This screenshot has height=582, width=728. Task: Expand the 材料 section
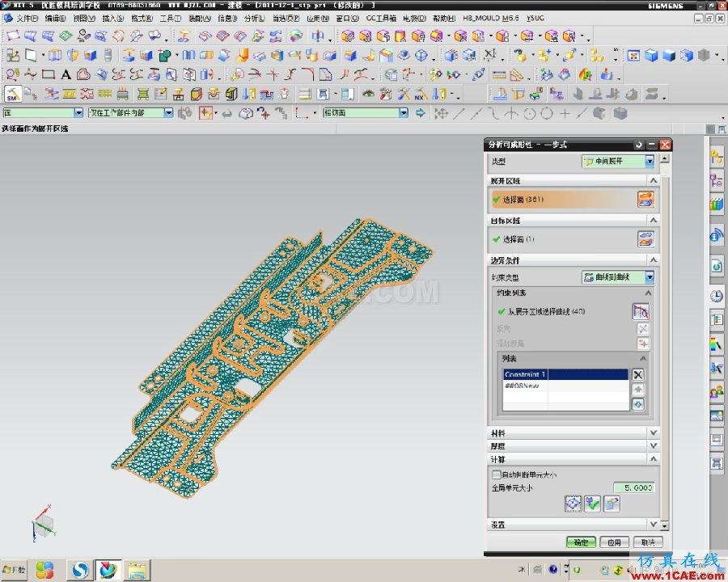tap(654, 432)
